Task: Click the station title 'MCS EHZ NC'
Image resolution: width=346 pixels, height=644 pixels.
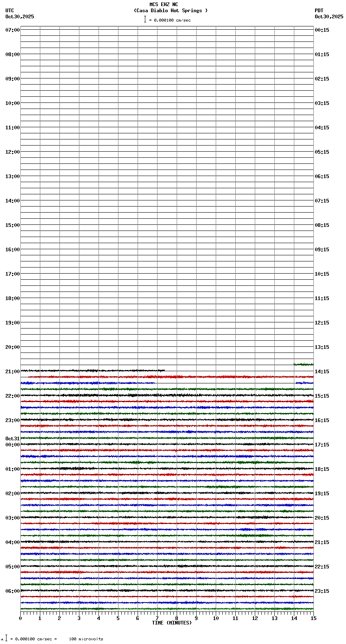Action: (164, 4)
